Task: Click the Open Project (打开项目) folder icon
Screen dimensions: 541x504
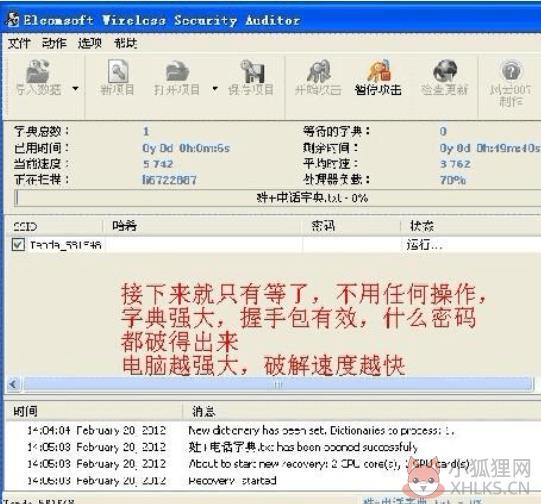Action: tap(177, 71)
